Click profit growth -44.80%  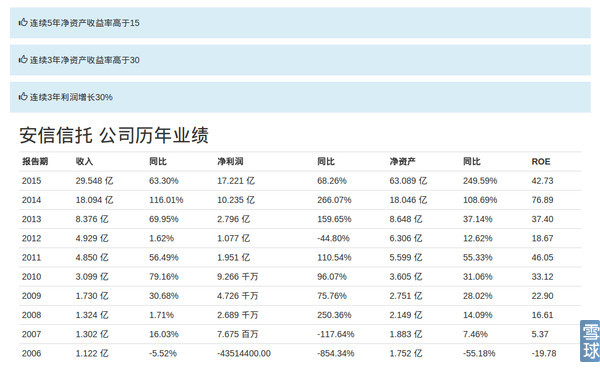333,238
